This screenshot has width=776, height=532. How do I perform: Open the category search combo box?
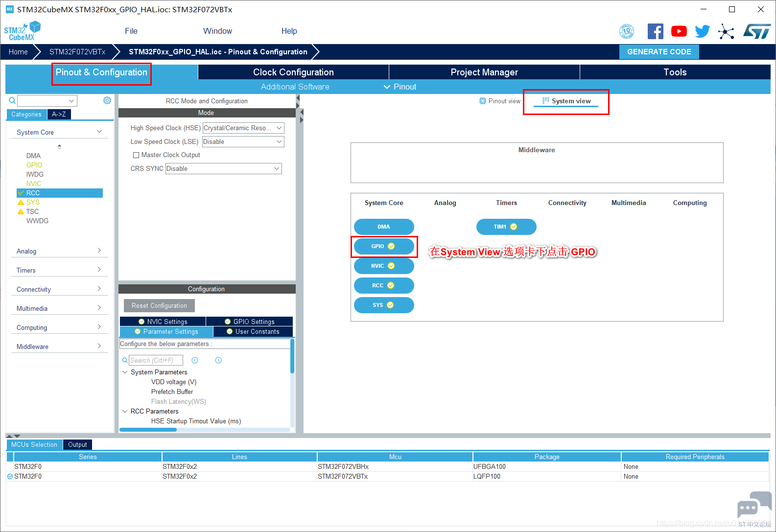(x=47, y=101)
